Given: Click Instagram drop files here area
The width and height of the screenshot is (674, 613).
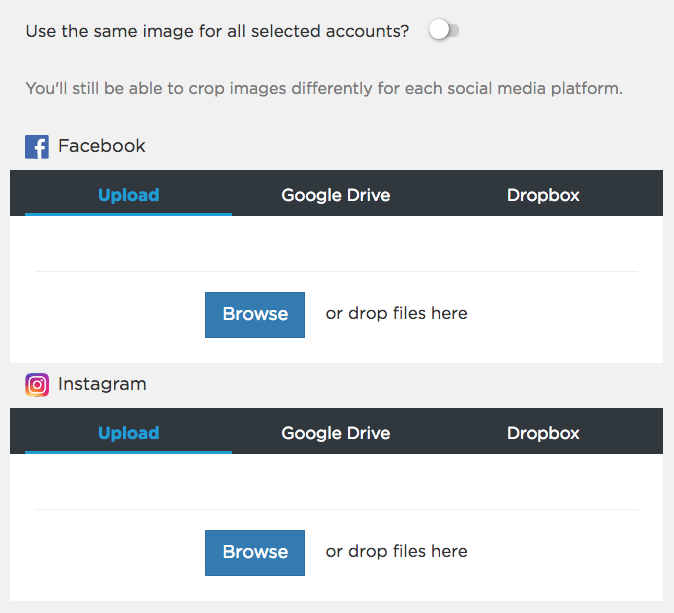Looking at the screenshot, I should (396, 551).
